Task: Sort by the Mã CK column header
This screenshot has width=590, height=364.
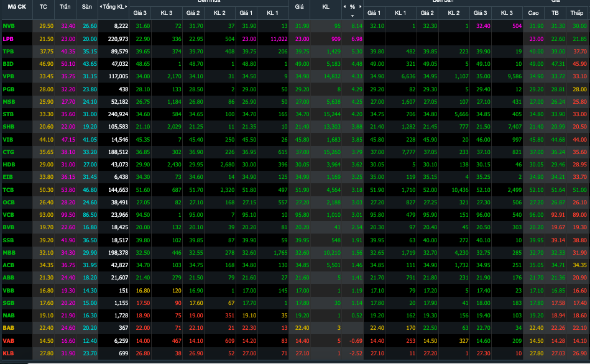Action: [16, 7]
